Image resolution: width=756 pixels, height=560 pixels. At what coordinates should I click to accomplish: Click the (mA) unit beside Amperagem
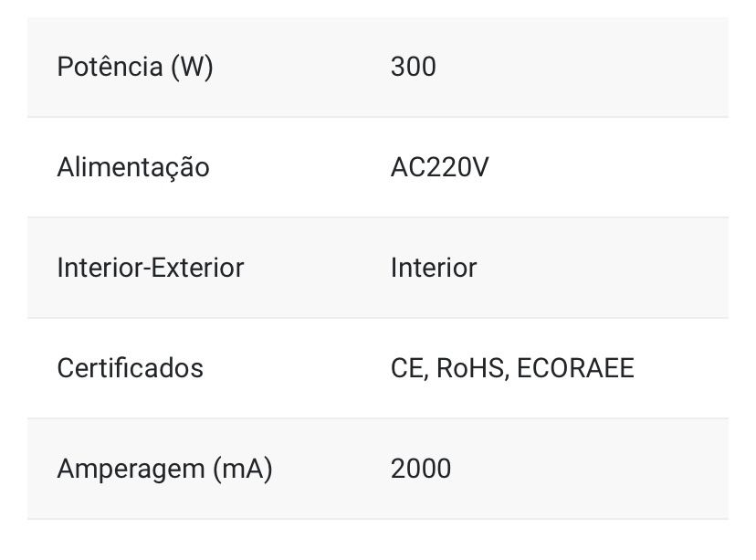point(242,469)
